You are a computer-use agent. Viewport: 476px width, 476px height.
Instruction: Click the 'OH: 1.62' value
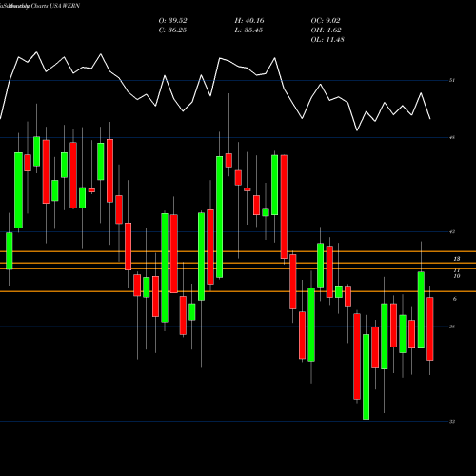pyautogui.click(x=326, y=30)
